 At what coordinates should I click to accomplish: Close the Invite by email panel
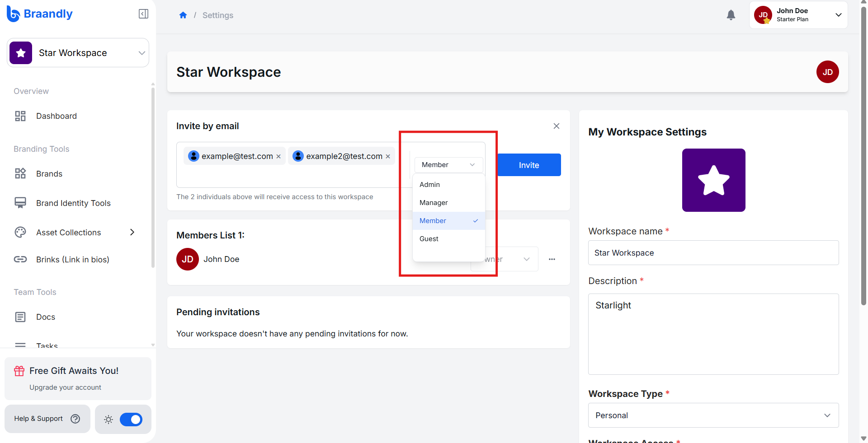pos(557,126)
